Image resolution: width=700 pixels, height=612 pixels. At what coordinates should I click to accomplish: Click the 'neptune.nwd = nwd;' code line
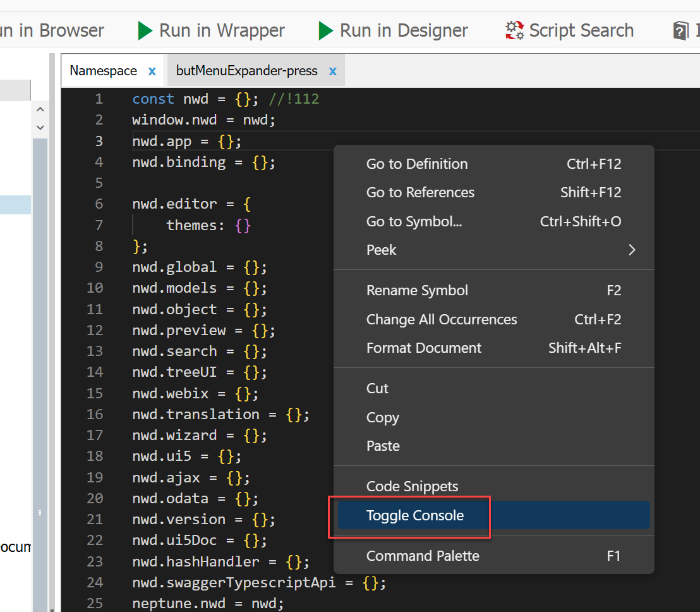coord(208,603)
